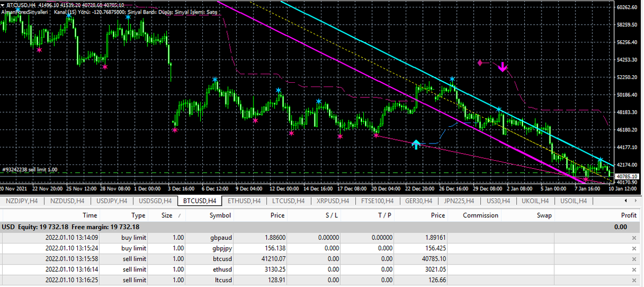Click the current price 1.89161
This screenshot has width=644, height=287.
434,238
